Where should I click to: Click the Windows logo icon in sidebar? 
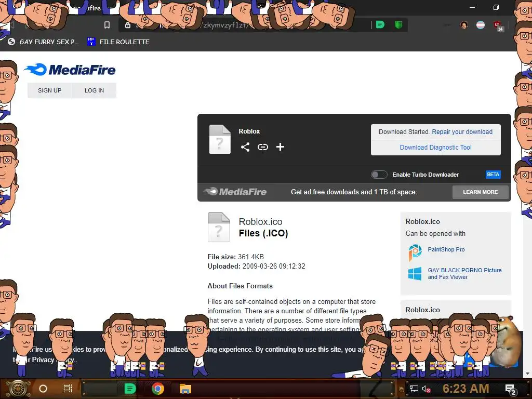415,273
